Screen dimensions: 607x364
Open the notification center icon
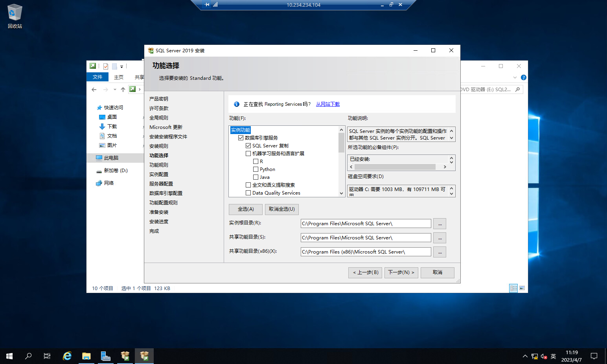pyautogui.click(x=594, y=356)
